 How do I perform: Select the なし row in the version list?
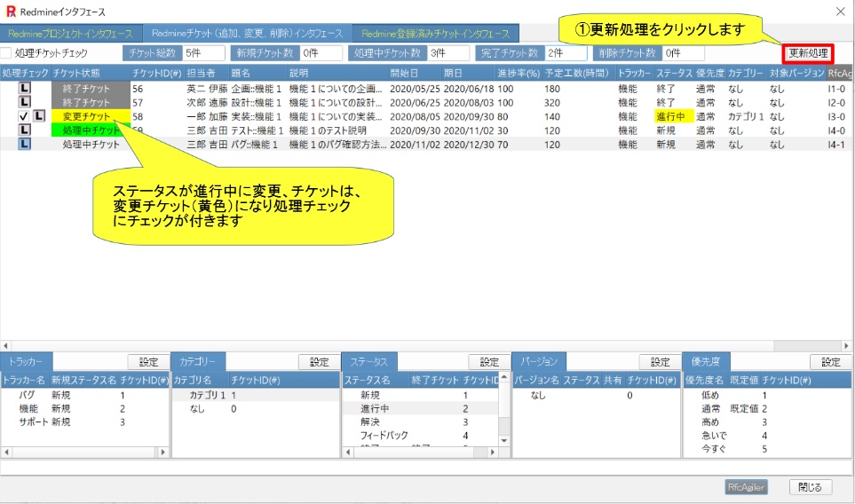point(597,395)
